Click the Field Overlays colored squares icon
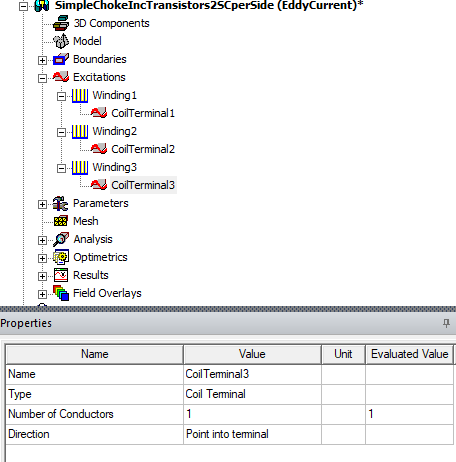This screenshot has height=462, width=456. (x=61, y=293)
